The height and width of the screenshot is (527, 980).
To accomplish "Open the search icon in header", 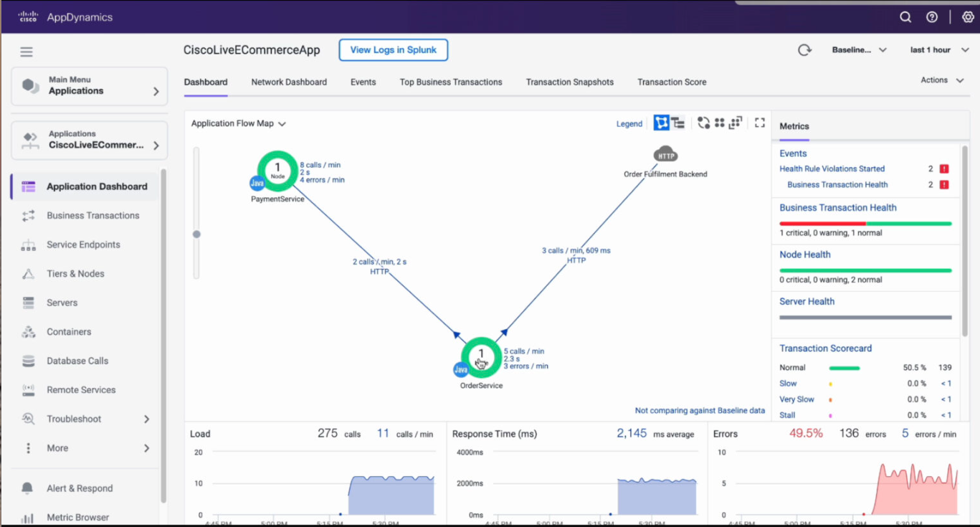I will (905, 17).
